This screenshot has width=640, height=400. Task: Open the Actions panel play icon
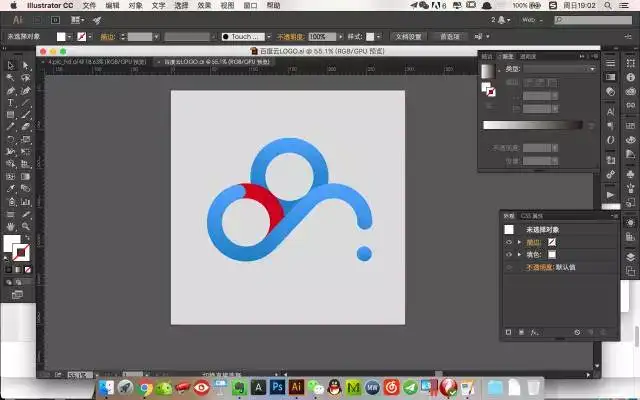(x=611, y=195)
